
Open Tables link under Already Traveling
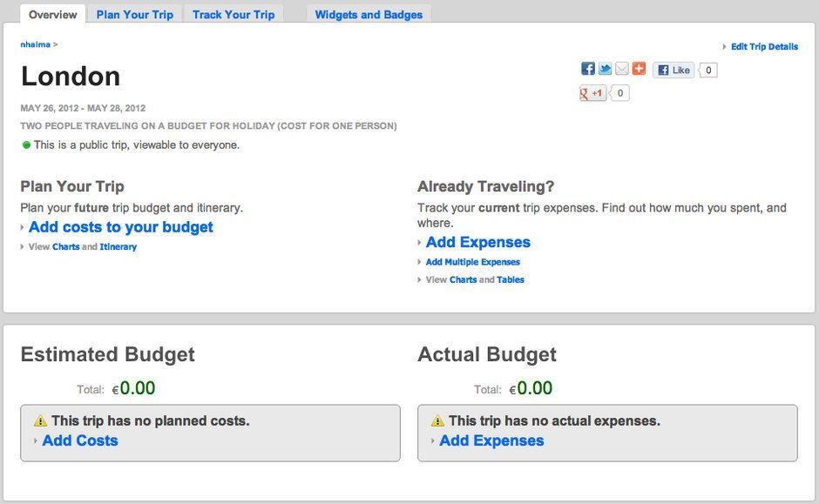511,279
